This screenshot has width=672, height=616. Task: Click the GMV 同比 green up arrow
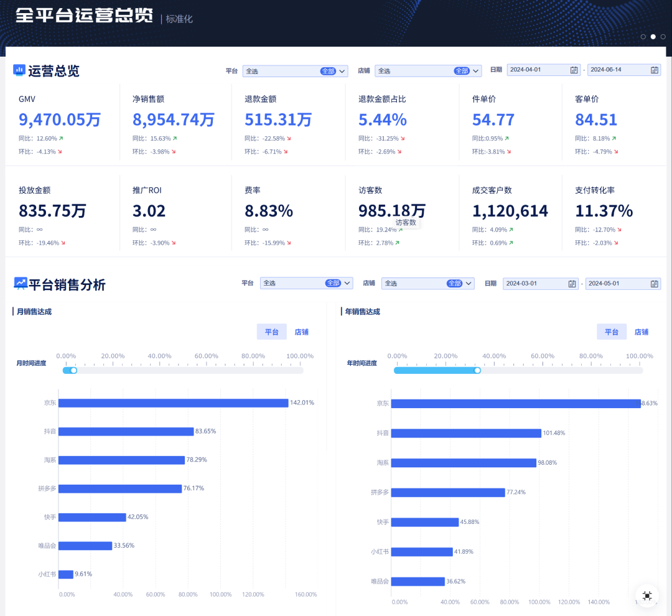(61, 139)
